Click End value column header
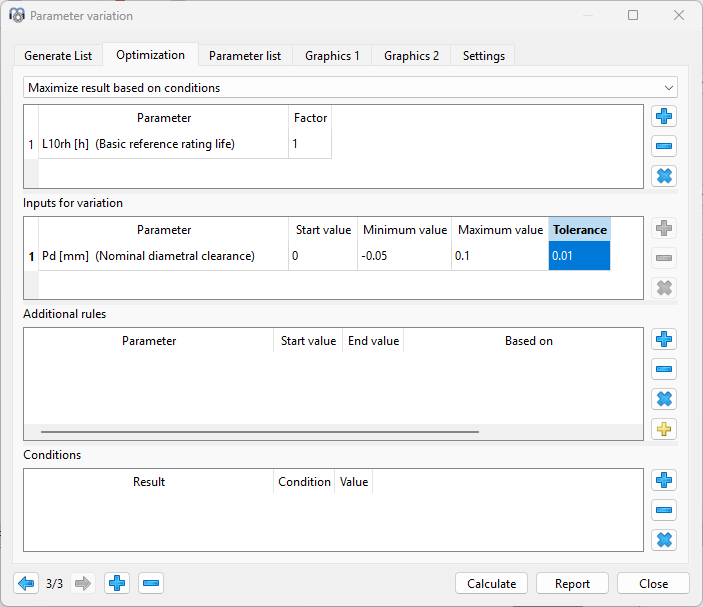Image resolution: width=703 pixels, height=607 pixels. click(373, 341)
